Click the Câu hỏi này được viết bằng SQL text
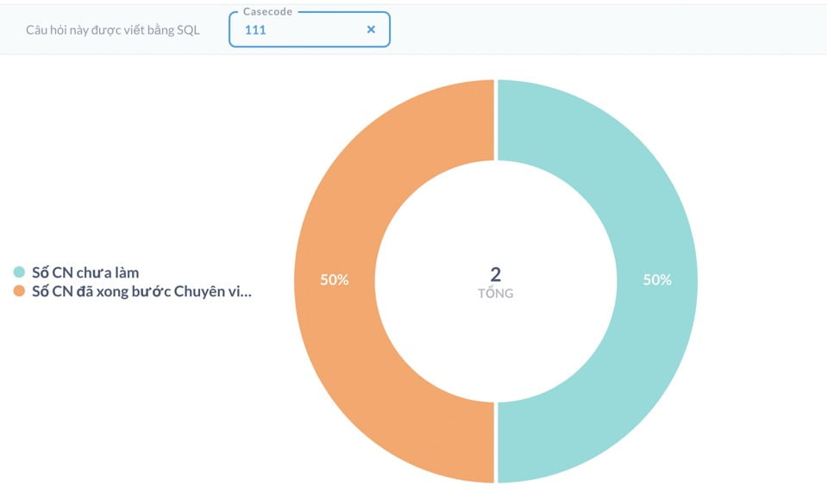The height and width of the screenshot is (504, 827). (x=112, y=29)
